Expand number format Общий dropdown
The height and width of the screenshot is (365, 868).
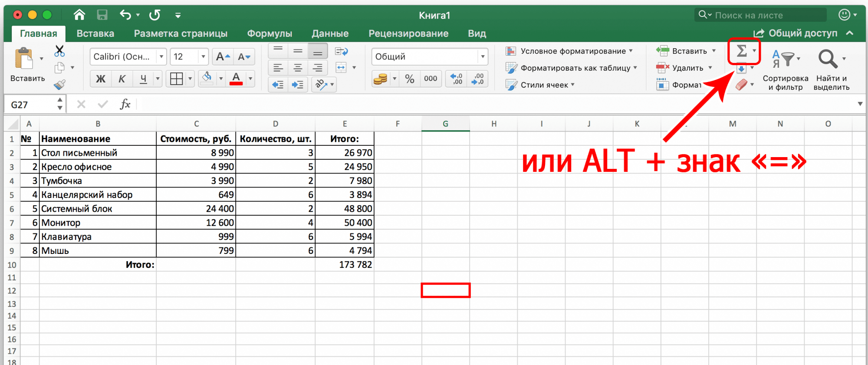click(483, 57)
